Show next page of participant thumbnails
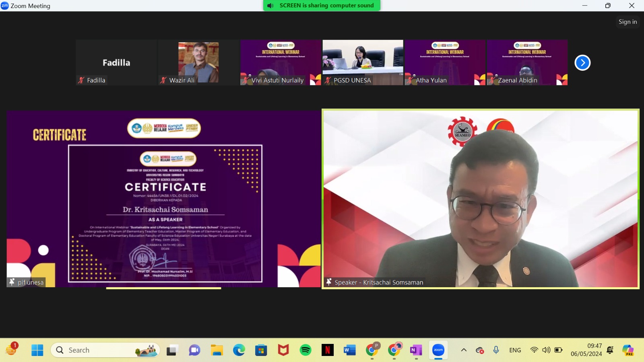The image size is (644, 362). pyautogui.click(x=582, y=63)
